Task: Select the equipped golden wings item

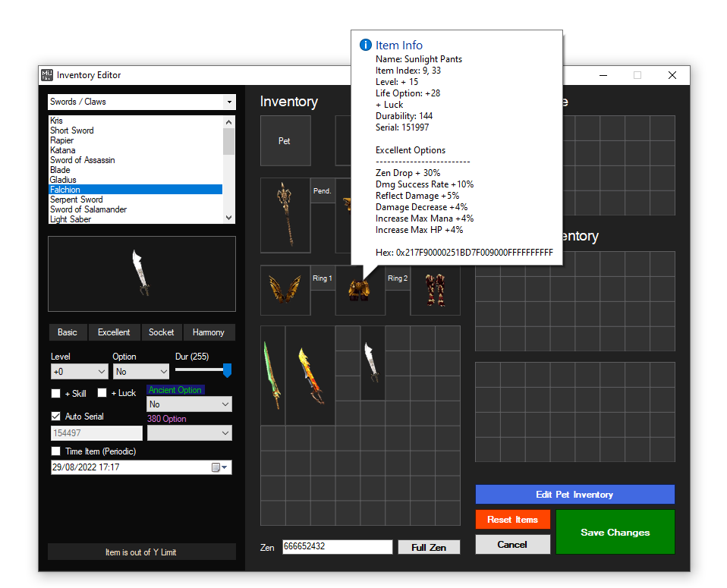Action: point(285,290)
